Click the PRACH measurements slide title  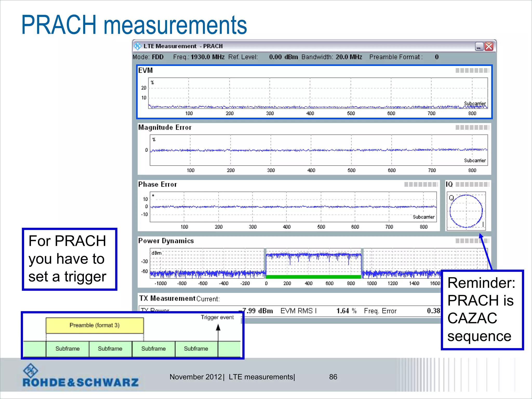click(x=134, y=25)
